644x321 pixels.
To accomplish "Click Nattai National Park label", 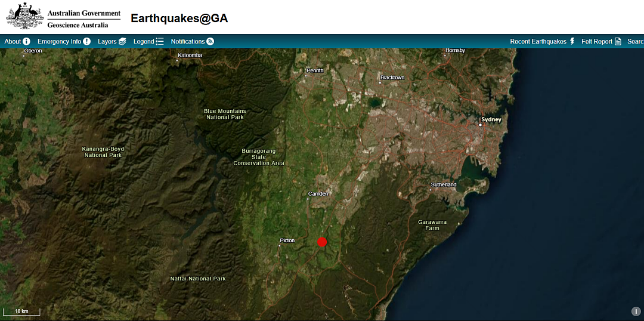I will point(198,279).
